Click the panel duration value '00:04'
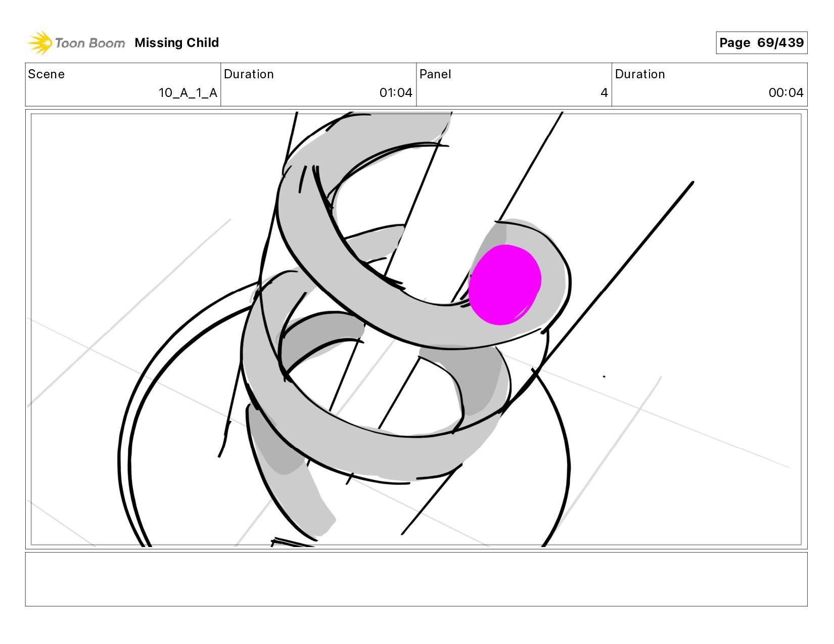 (x=786, y=93)
